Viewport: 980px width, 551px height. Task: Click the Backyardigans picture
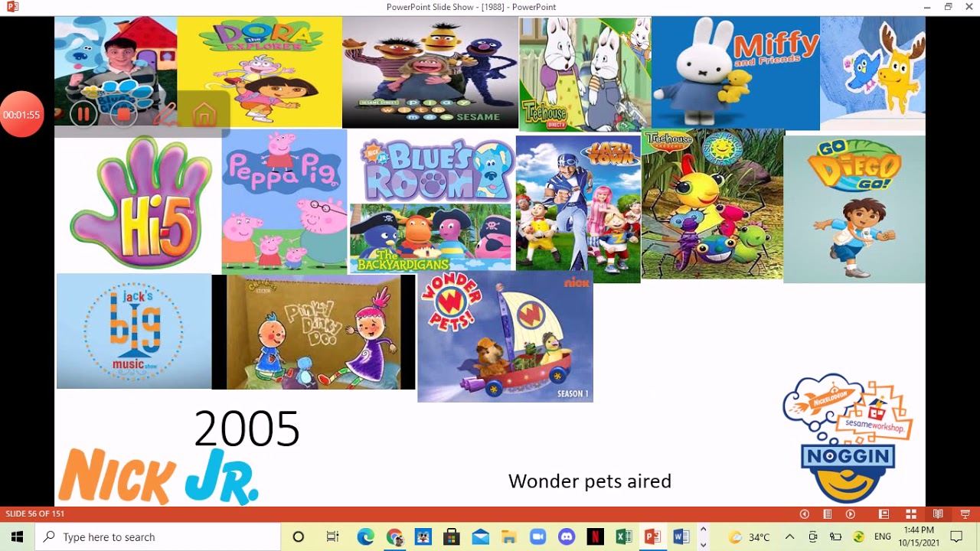pyautogui.click(x=430, y=238)
